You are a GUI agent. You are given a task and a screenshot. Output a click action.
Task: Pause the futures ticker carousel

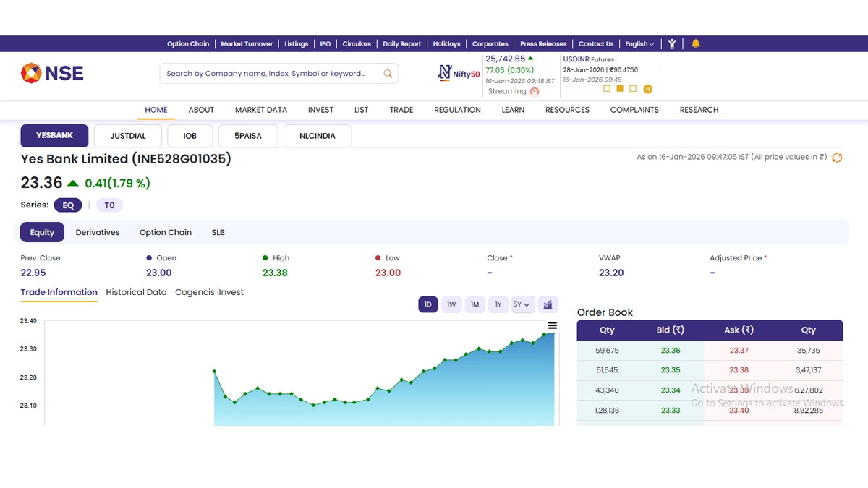click(x=647, y=90)
